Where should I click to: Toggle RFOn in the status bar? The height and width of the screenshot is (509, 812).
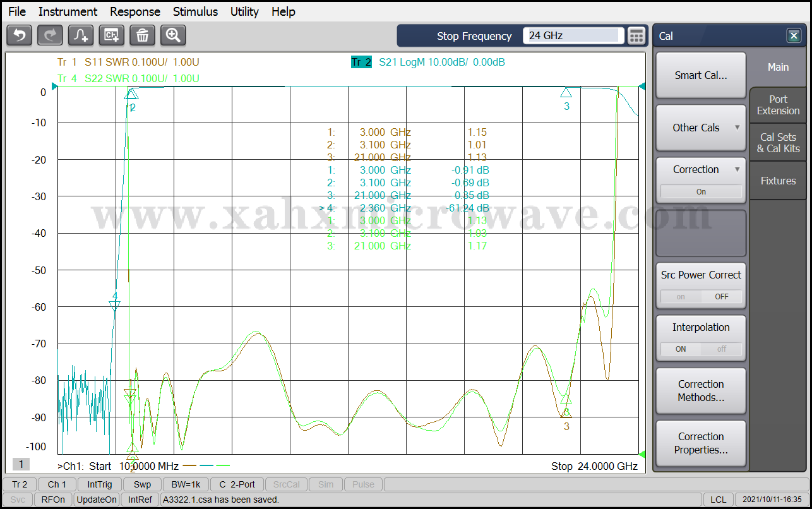pos(53,500)
